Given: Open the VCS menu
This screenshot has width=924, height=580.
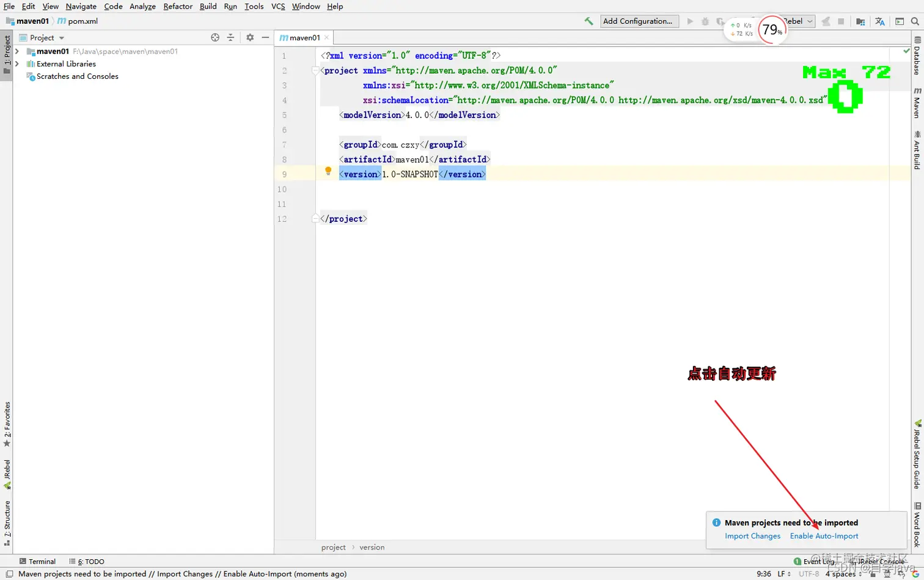Looking at the screenshot, I should point(278,6).
